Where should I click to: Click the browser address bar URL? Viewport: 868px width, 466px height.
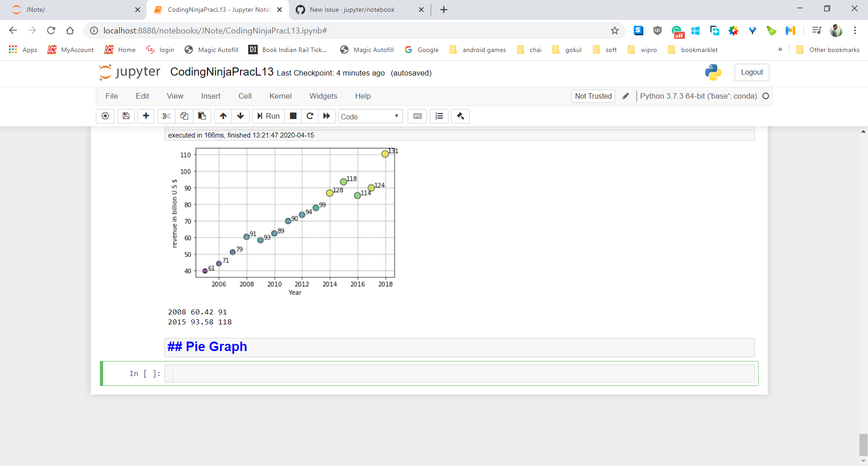(215, 30)
